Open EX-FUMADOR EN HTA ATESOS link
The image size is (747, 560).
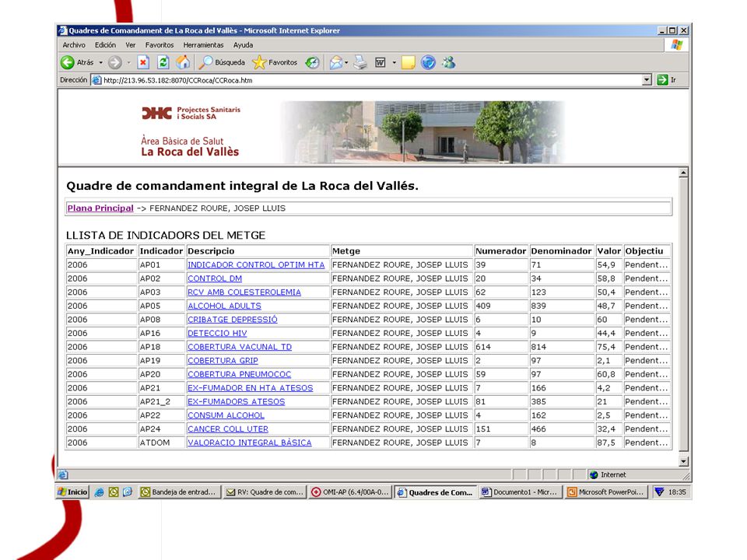[250, 388]
